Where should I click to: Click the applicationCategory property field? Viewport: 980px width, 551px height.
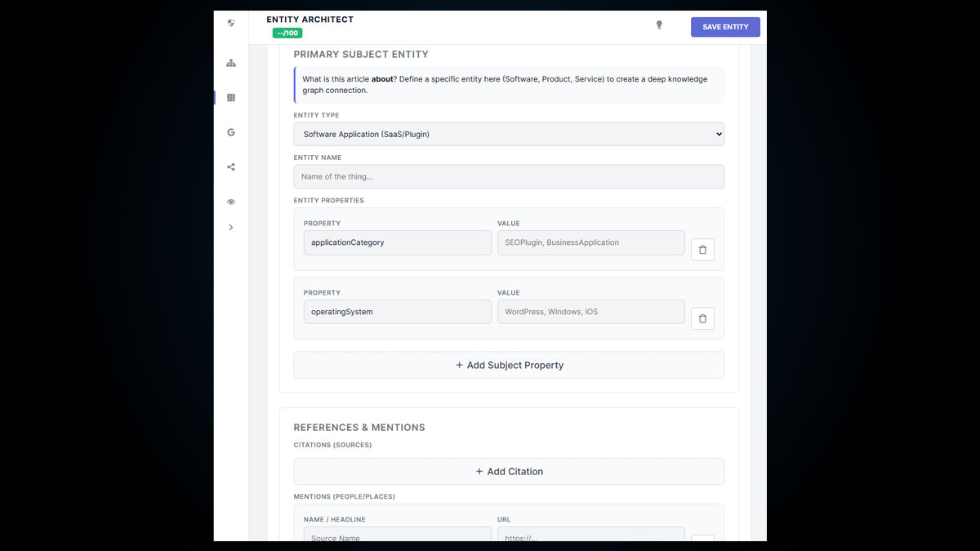coord(397,242)
